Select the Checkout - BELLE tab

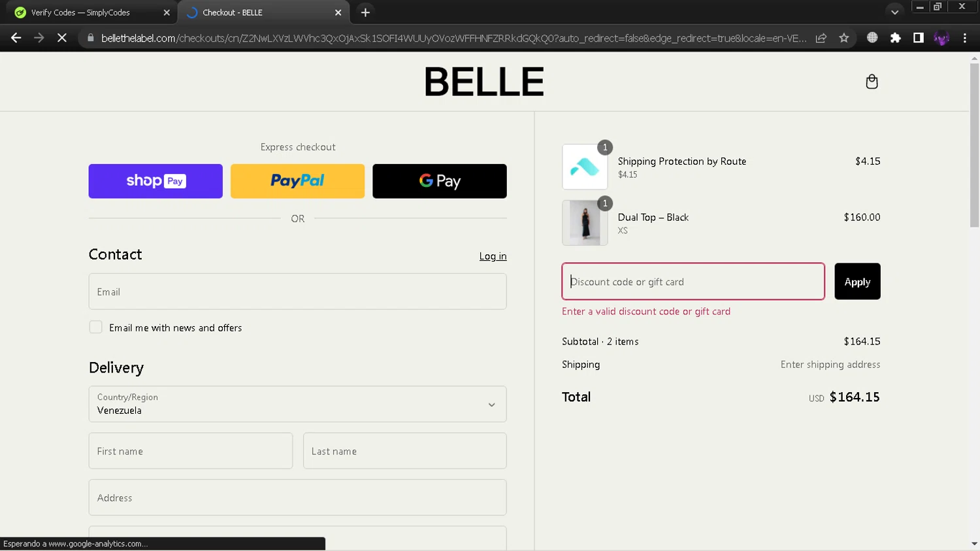coord(264,12)
